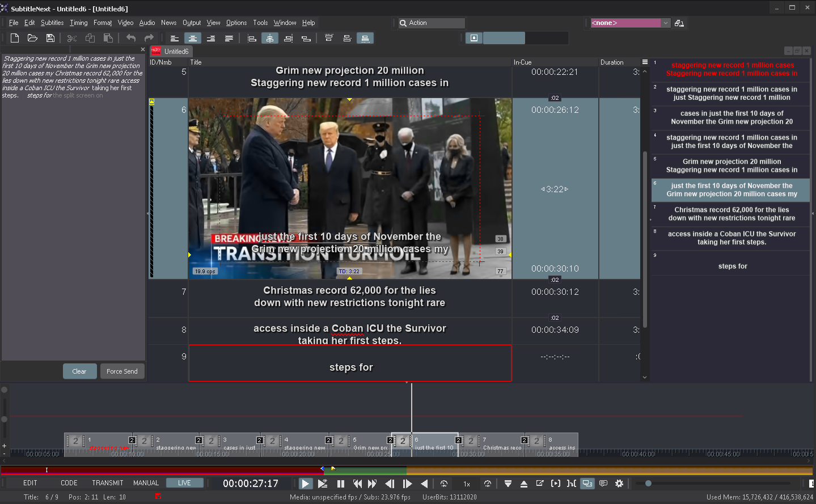Enable LIVE transmission mode
The width and height of the screenshot is (816, 504).
(184, 483)
